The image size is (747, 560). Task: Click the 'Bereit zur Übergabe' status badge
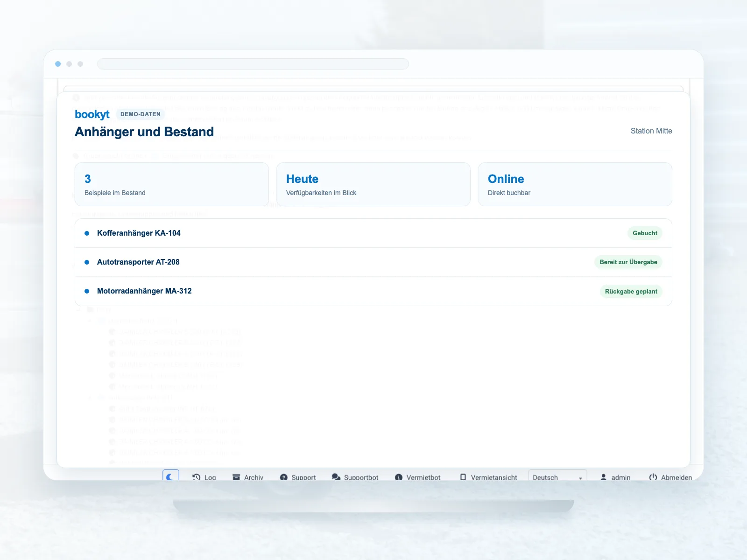628,262
